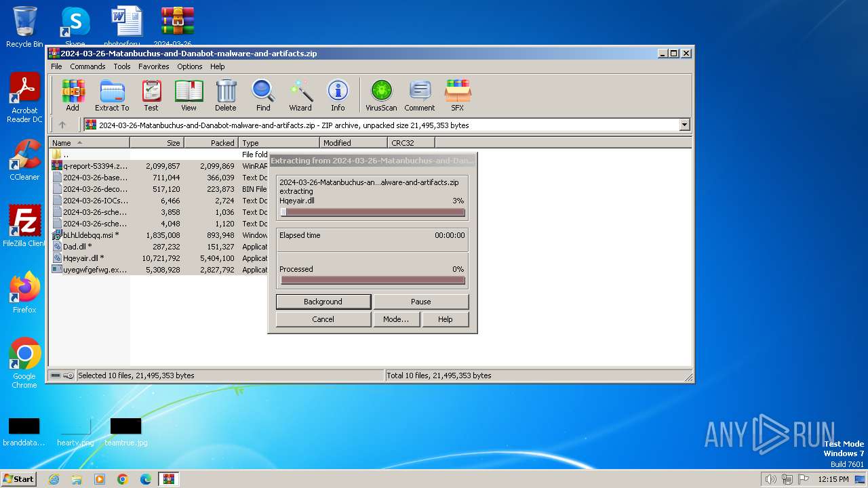This screenshot has width=868, height=488.
Task: Click the View toolbar icon
Action: coord(189,95)
